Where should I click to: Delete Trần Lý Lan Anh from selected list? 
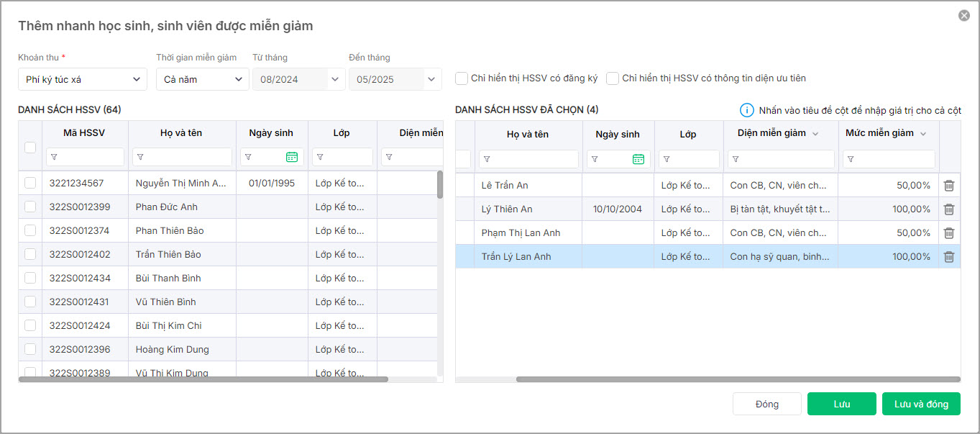[949, 257]
